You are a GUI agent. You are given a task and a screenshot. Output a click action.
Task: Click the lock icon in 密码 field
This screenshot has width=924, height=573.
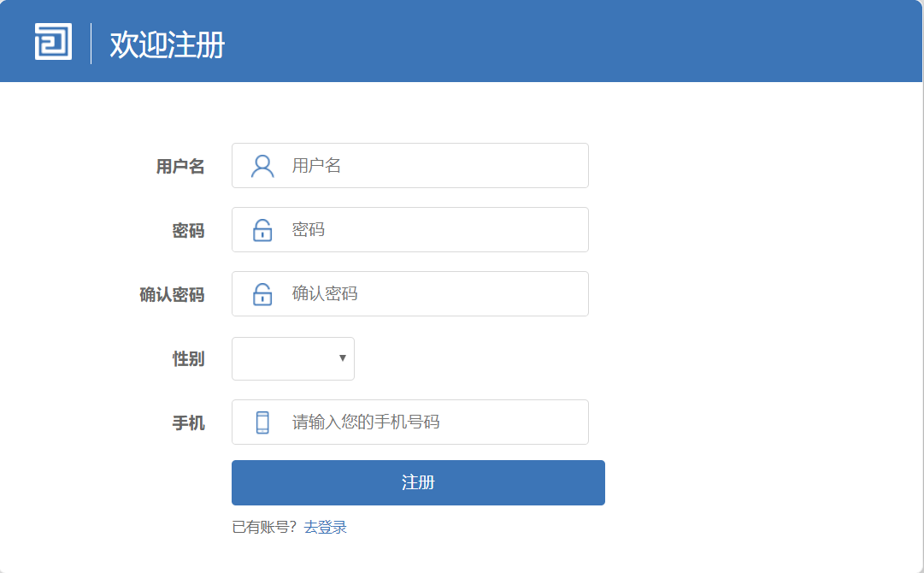tap(262, 230)
